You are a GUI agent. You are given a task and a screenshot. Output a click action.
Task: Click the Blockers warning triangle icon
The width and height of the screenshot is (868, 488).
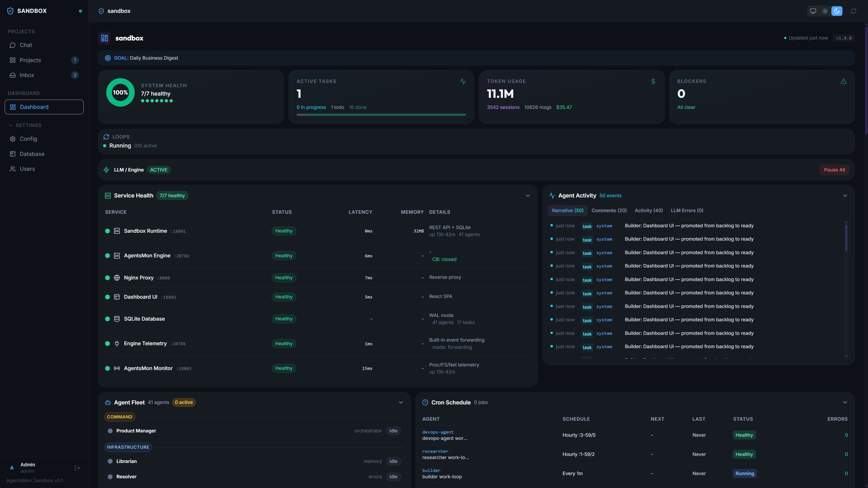tap(843, 82)
